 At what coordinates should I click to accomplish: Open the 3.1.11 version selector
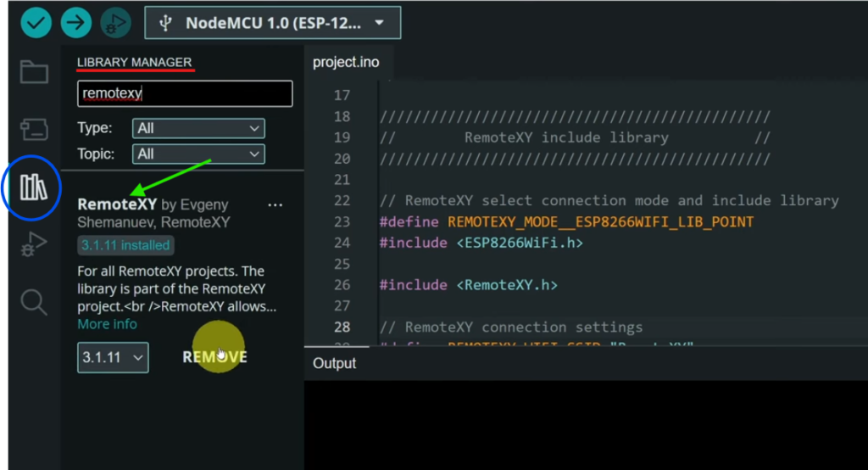pos(113,357)
